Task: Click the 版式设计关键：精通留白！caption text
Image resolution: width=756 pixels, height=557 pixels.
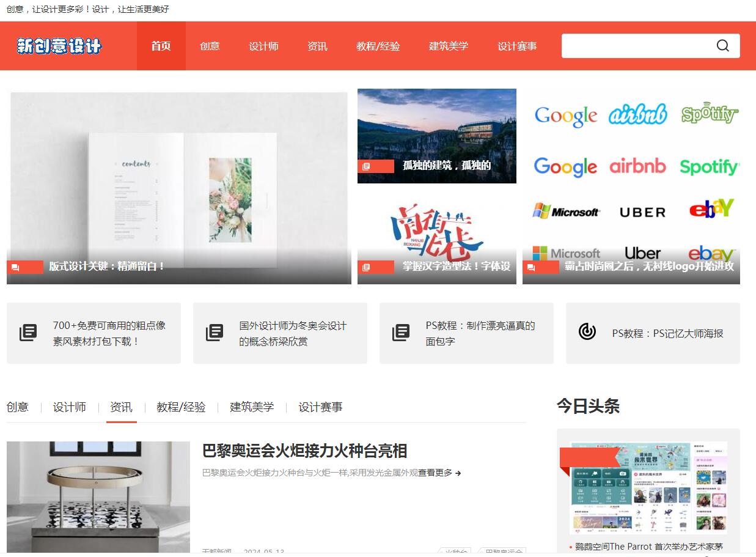Action: tap(108, 267)
